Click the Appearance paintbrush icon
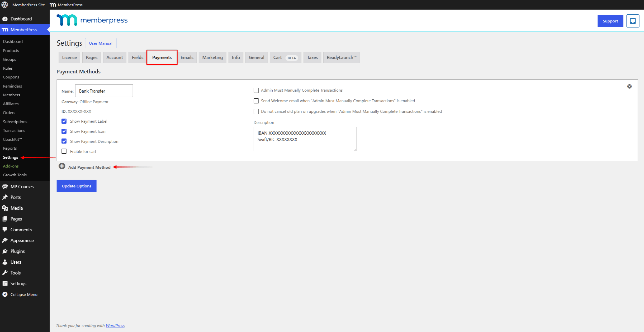644x332 pixels. tap(5, 240)
